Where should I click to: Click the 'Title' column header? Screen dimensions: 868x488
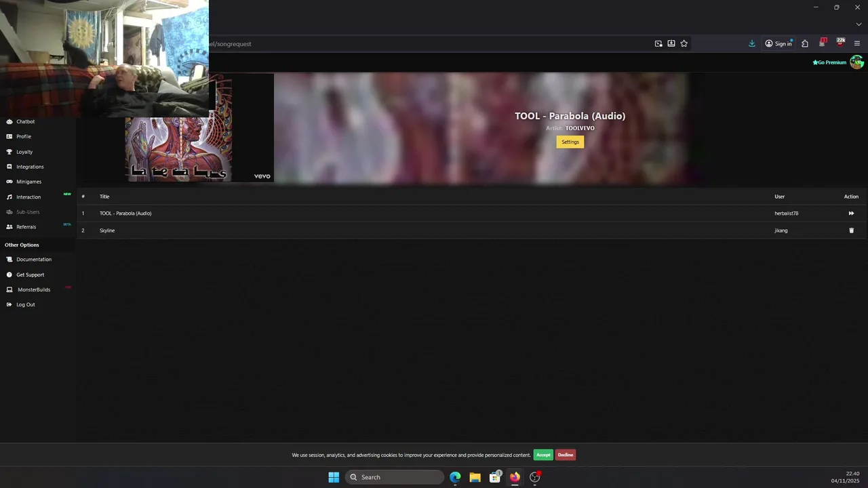click(104, 197)
